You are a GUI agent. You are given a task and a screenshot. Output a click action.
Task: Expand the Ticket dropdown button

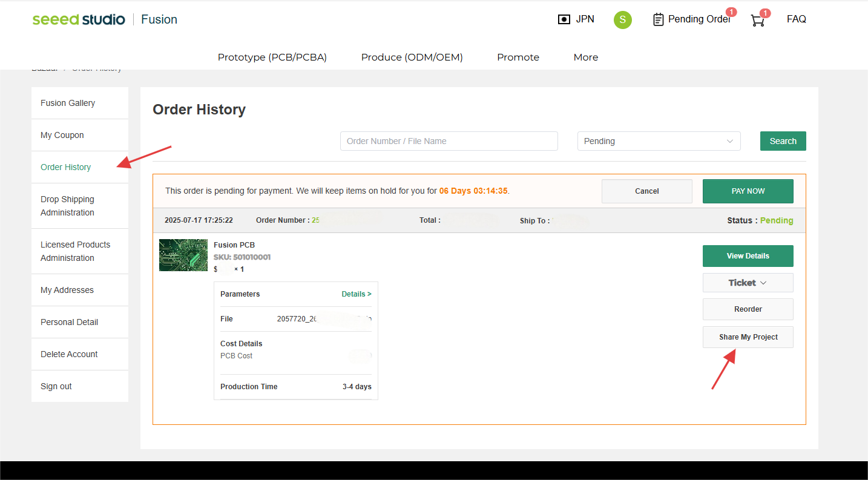tap(748, 283)
